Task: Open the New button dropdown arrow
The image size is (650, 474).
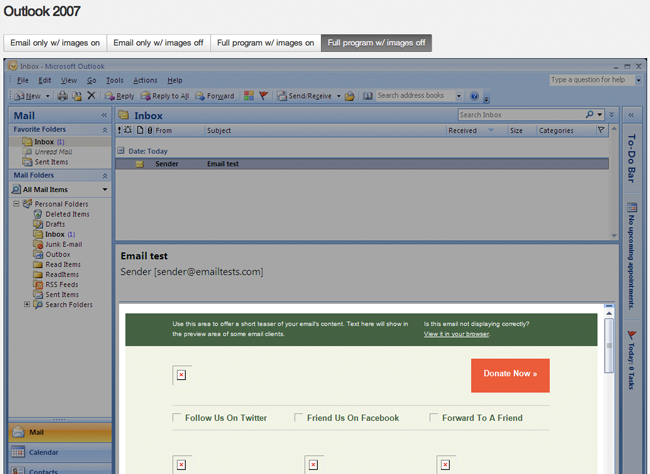Action: 48,96
